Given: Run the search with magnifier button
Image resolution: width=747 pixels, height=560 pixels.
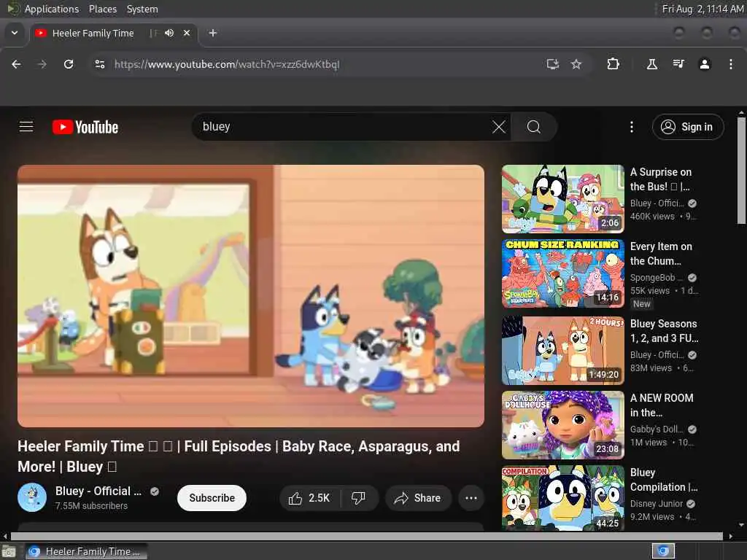Looking at the screenshot, I should click(x=533, y=127).
